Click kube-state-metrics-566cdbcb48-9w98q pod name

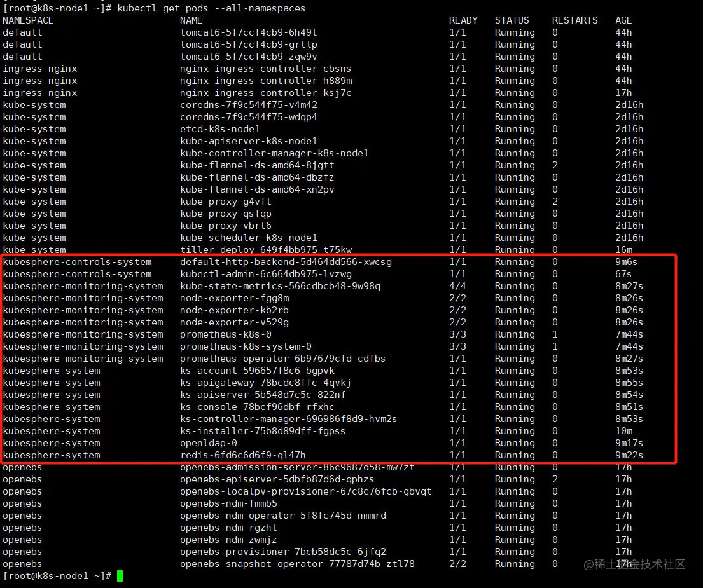point(280,287)
